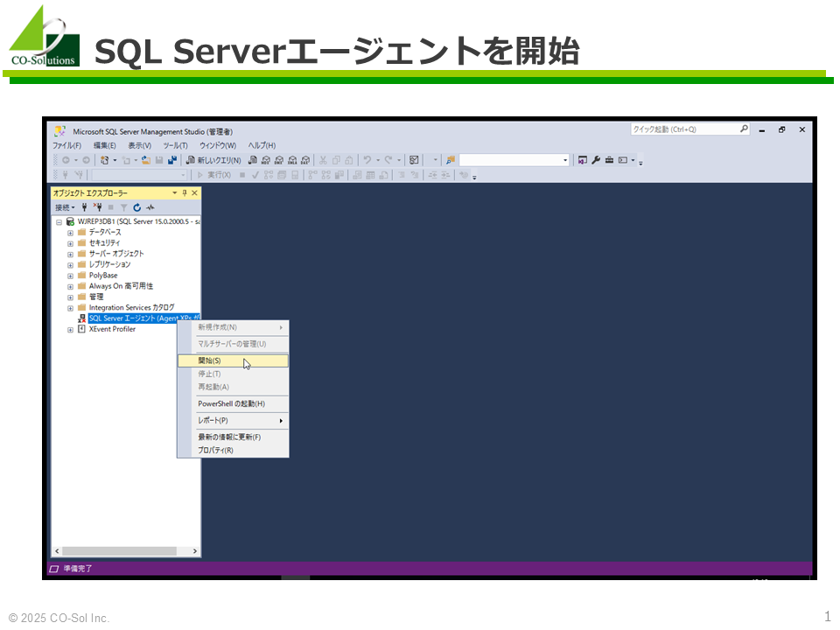Viewport: 840px width, 630px height.
Task: Click the Activity Monitor pulse icon
Action: 150,207
